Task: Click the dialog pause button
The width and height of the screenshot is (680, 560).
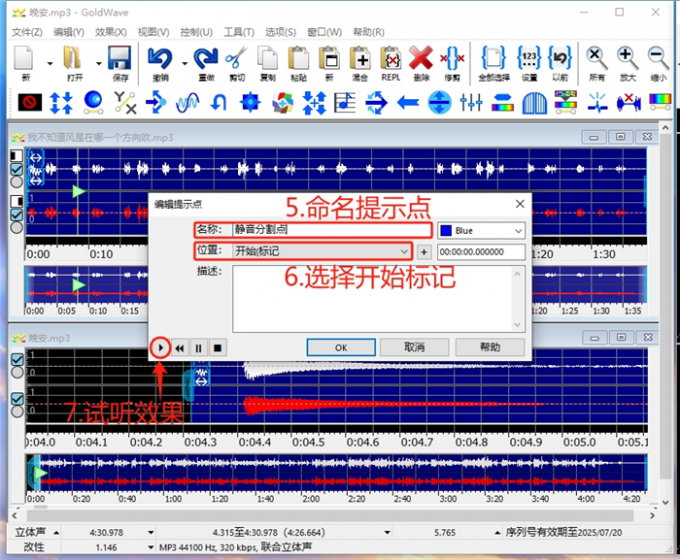Action: coord(199,348)
